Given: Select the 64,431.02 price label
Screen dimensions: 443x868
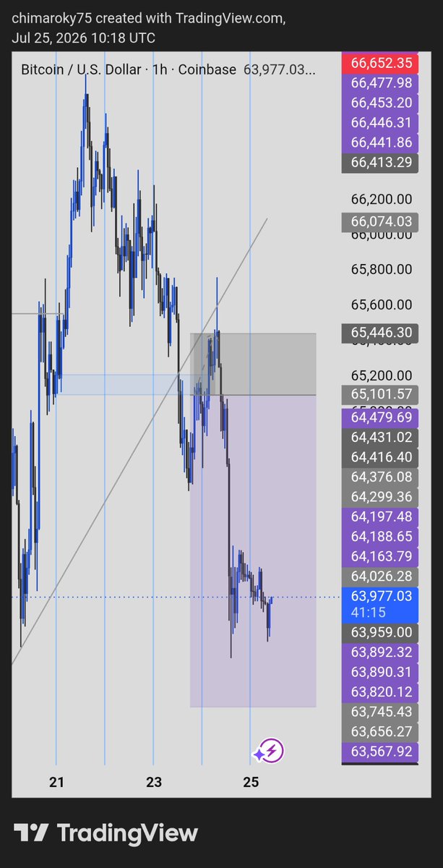Looking at the screenshot, I should coord(380,437).
